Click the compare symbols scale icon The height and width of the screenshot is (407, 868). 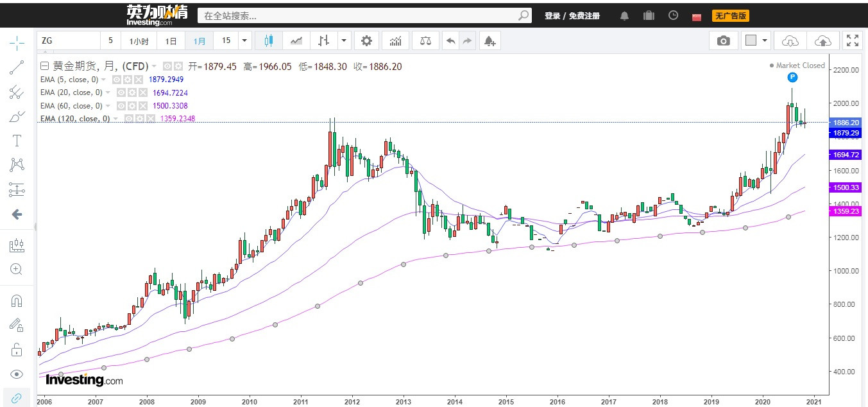pos(425,41)
